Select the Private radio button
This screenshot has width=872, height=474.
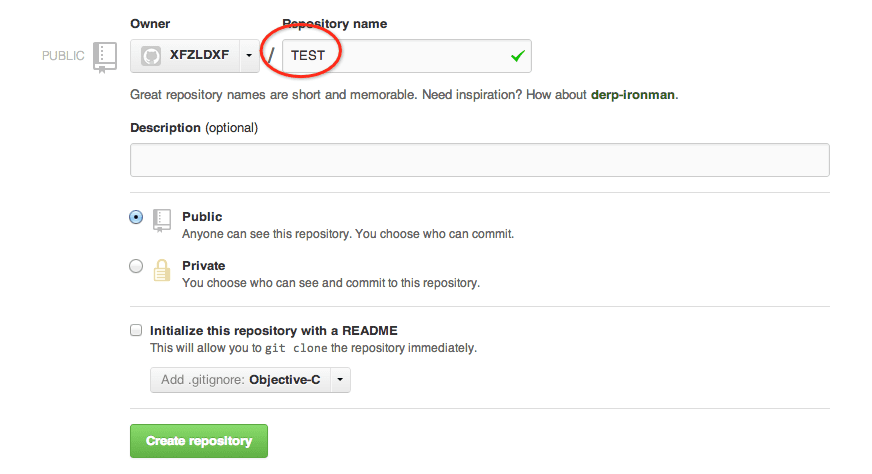(x=136, y=266)
